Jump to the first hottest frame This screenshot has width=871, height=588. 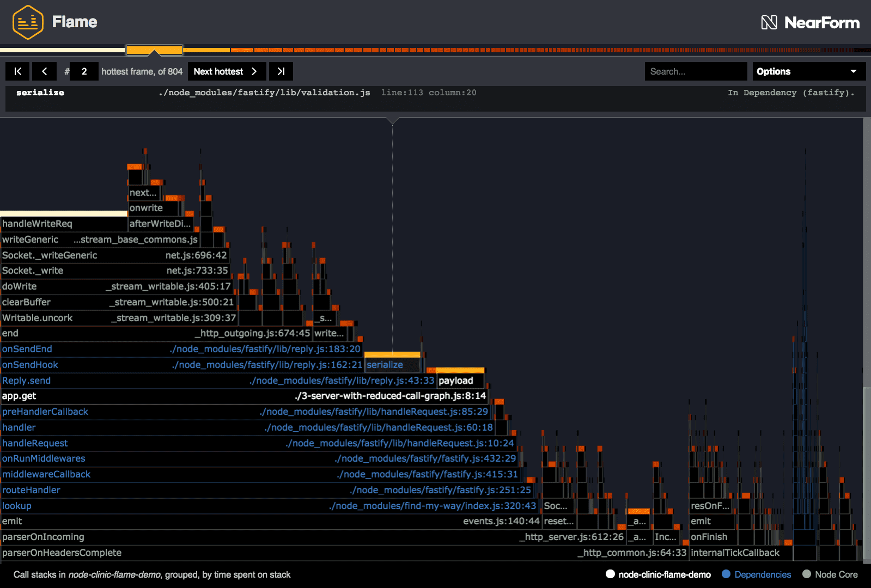click(x=17, y=71)
